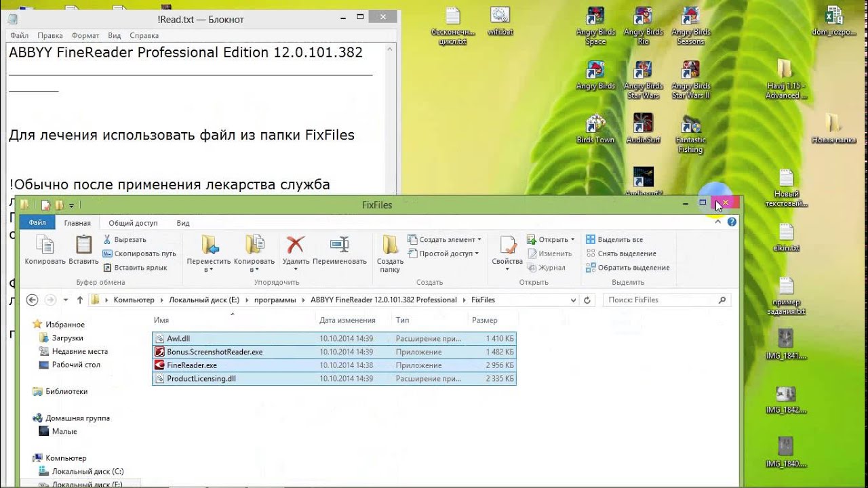Sort by the Имя column header
This screenshot has height=488, width=868.
233,320
